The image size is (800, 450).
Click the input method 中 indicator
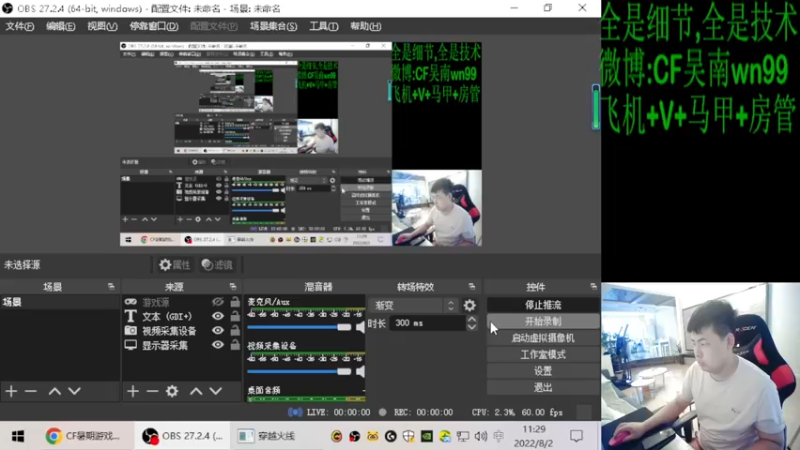tap(498, 436)
